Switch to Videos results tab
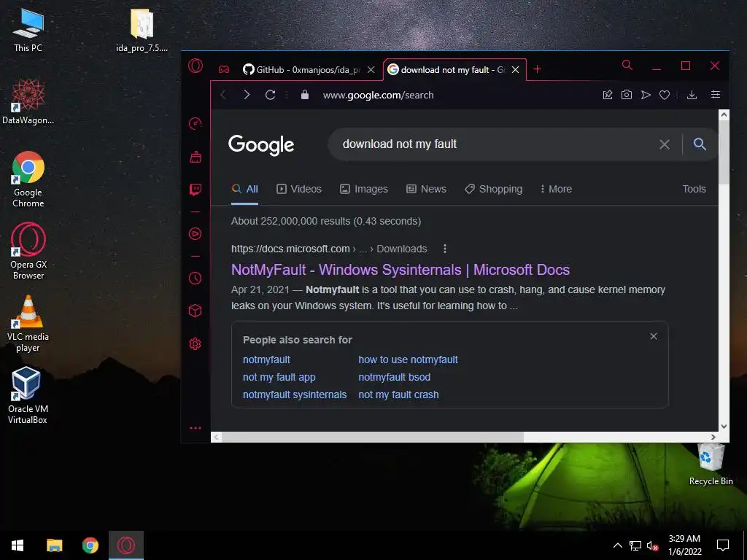Screen dimensions: 747x560 [x=298, y=189]
